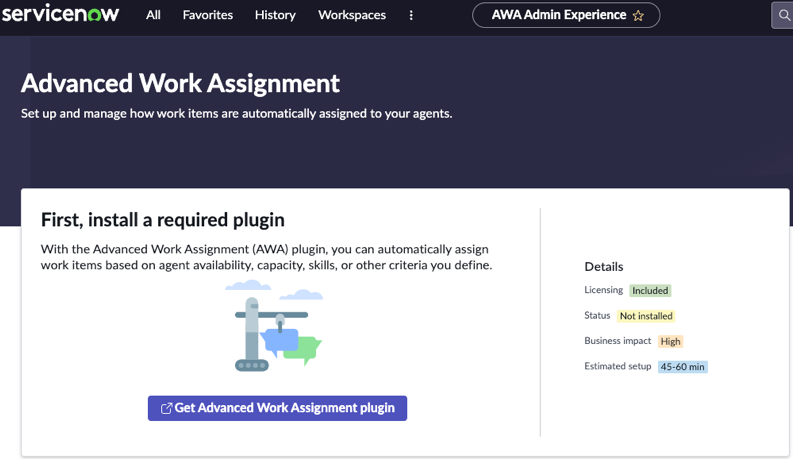This screenshot has height=459, width=793.
Task: Click the AWA Admin Experience title pill
Action: (566, 15)
